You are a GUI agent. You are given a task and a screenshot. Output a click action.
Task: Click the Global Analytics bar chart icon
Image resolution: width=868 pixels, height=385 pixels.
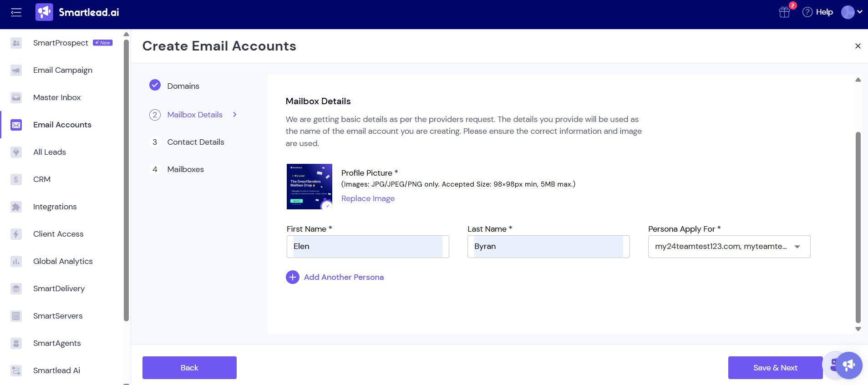coord(16,261)
